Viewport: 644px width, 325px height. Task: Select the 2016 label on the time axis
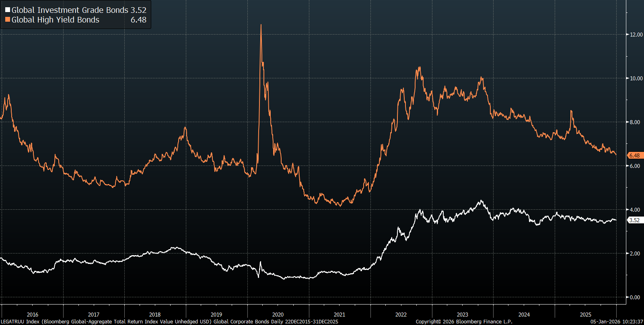point(33,315)
